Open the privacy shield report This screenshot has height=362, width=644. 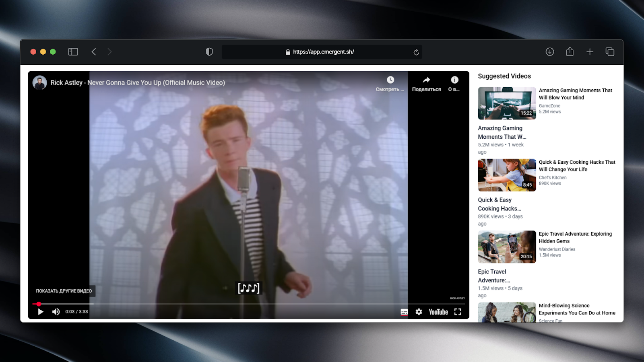coord(209,52)
